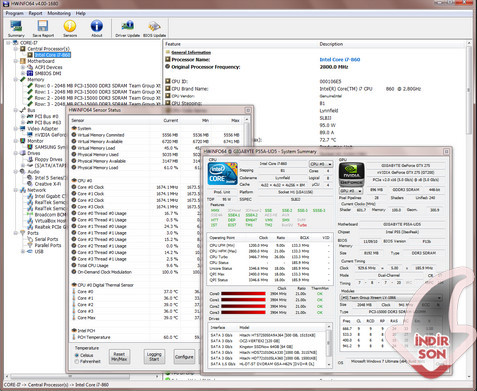Screen dimensions: 477x391
Task: Collapse the Central Processor(s) node
Action: [x=16, y=49]
